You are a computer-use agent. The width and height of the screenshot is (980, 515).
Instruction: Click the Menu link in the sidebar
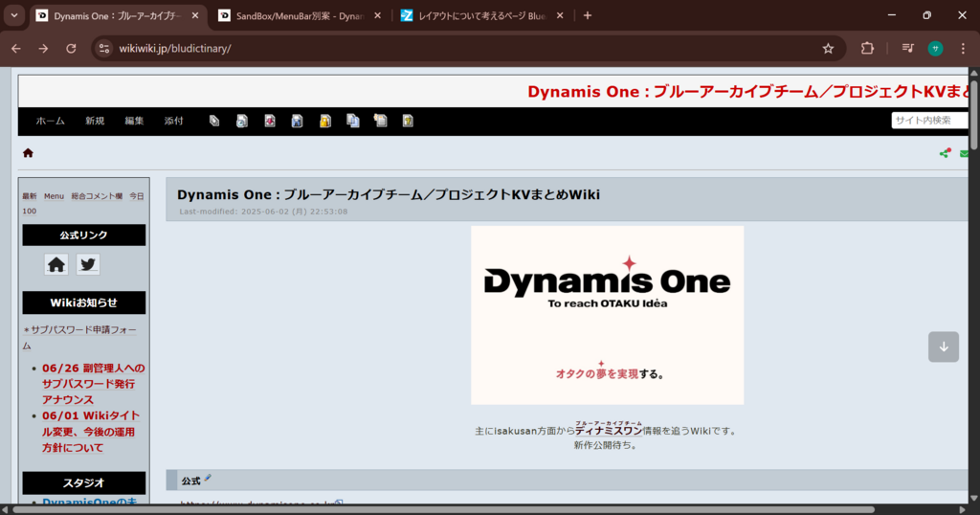[54, 196]
